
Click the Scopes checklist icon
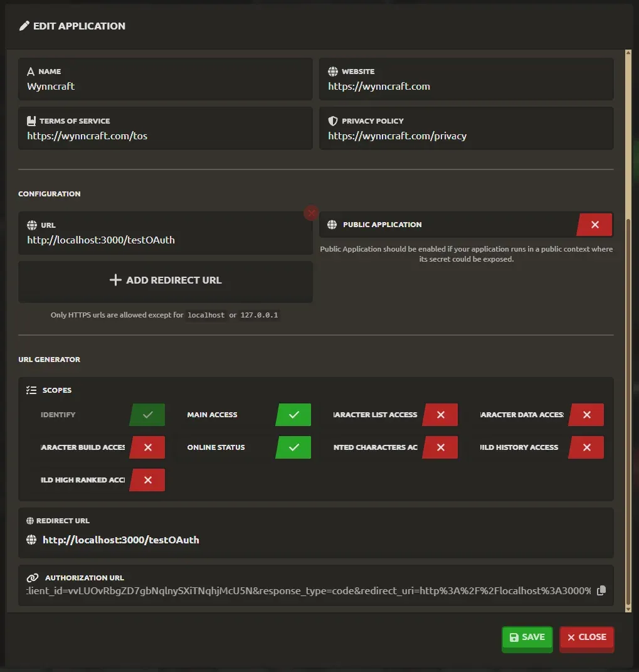coord(31,390)
